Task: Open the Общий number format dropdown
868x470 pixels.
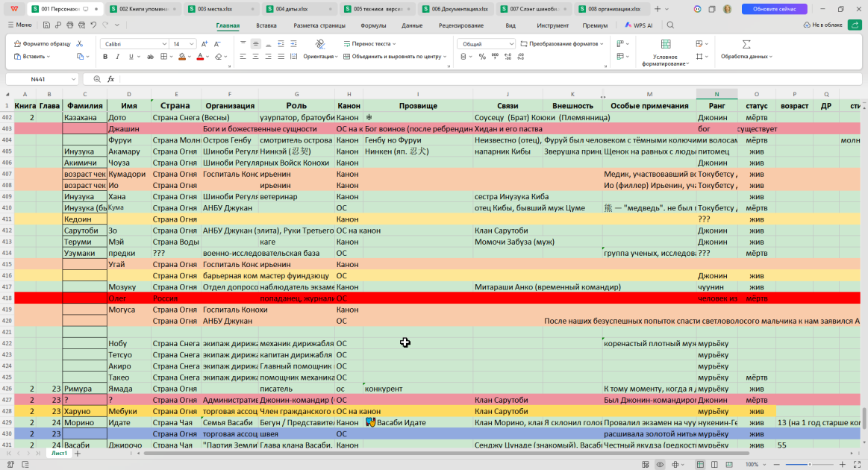Action: point(511,44)
